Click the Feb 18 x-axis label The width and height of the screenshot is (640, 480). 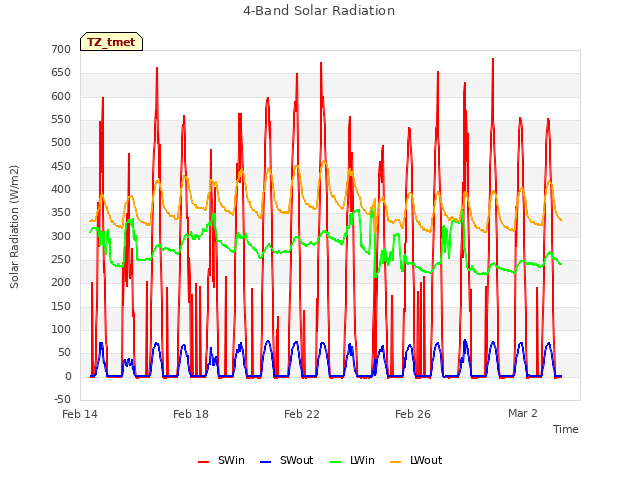(x=191, y=414)
